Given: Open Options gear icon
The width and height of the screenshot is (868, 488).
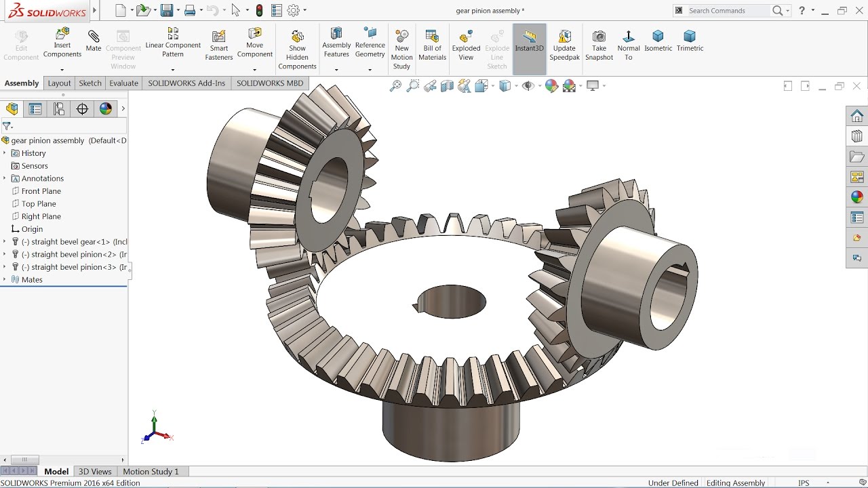Looking at the screenshot, I should 294,10.
